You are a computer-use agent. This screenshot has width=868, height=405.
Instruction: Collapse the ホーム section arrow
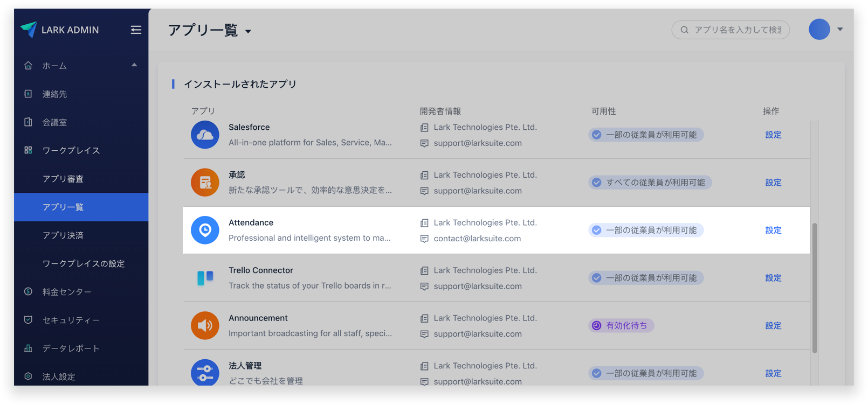(134, 65)
